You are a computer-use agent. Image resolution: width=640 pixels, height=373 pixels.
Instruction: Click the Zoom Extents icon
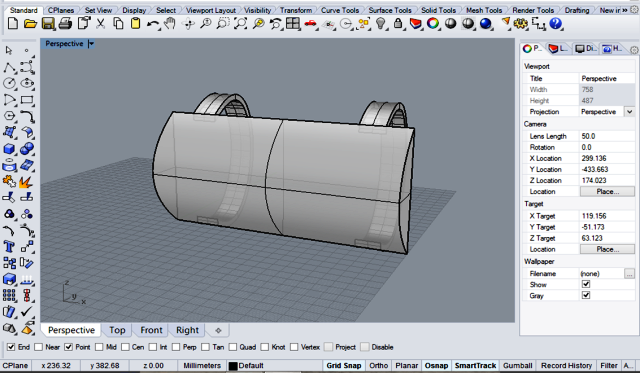(x=241, y=24)
